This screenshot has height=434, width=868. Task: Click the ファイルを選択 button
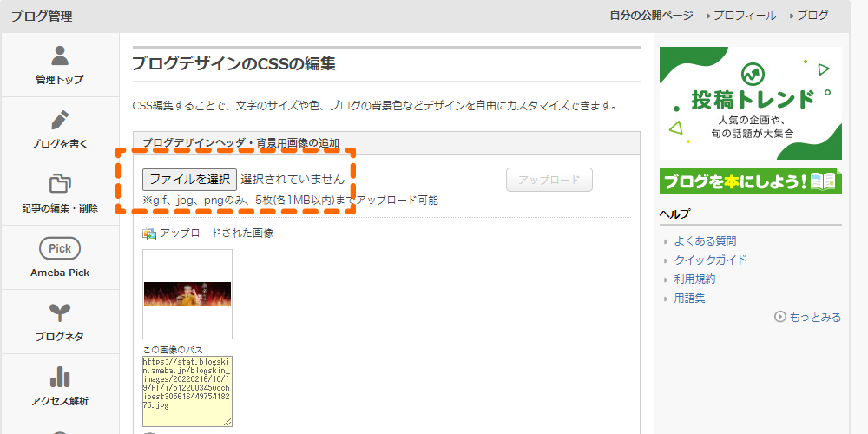190,180
